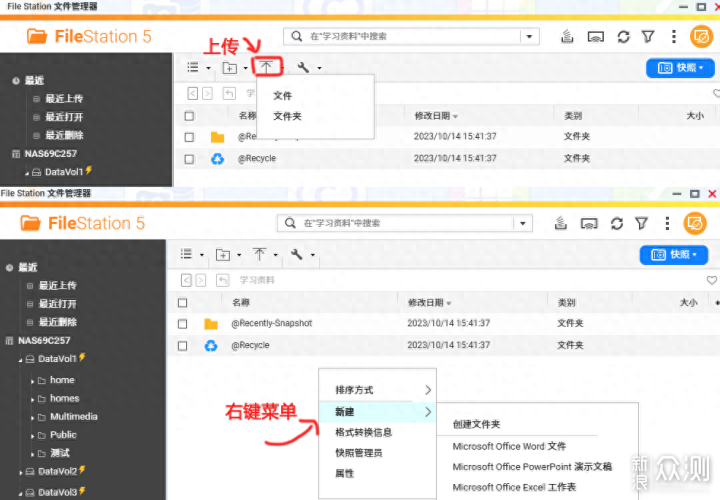Go back with left arrow in upper window

coord(192,94)
